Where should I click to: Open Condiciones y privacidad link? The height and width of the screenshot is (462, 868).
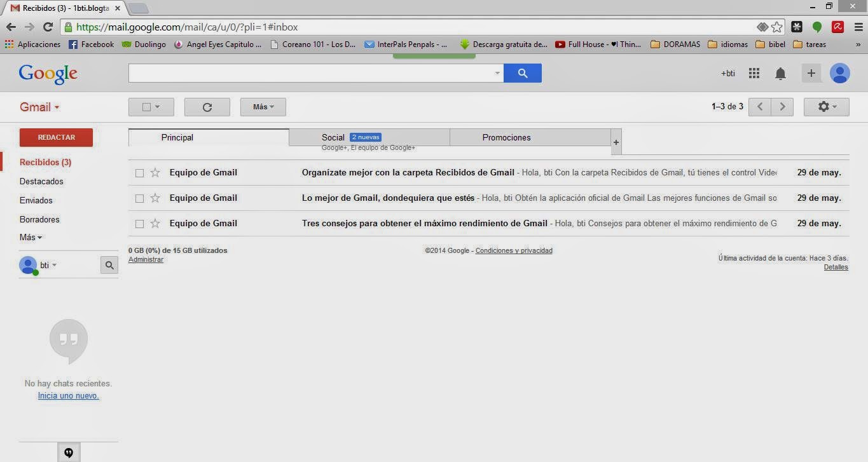pos(514,250)
